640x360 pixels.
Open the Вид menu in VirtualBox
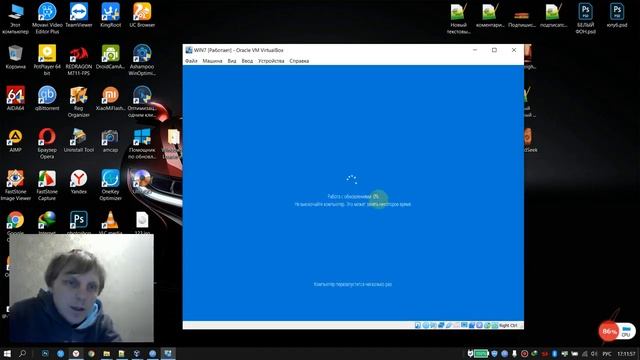click(x=232, y=61)
